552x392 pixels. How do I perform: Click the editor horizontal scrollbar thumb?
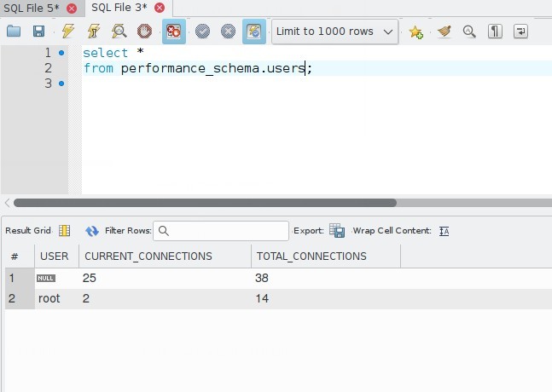pyautogui.click(x=205, y=203)
